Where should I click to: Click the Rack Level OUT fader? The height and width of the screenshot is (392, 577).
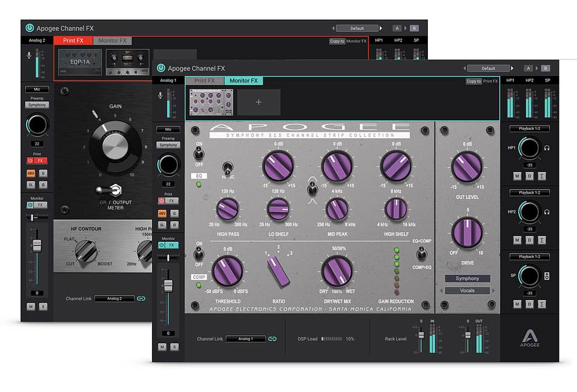[x=468, y=335]
